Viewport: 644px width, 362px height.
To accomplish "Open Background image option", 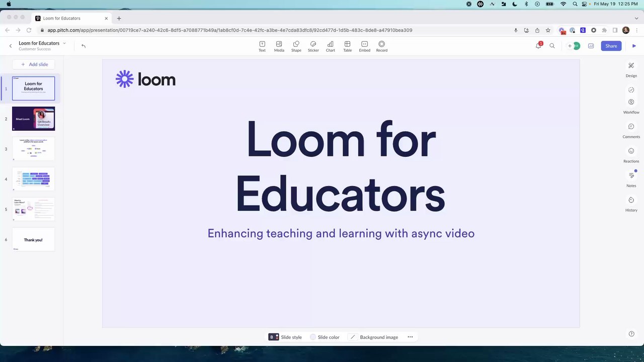I will (x=374, y=337).
